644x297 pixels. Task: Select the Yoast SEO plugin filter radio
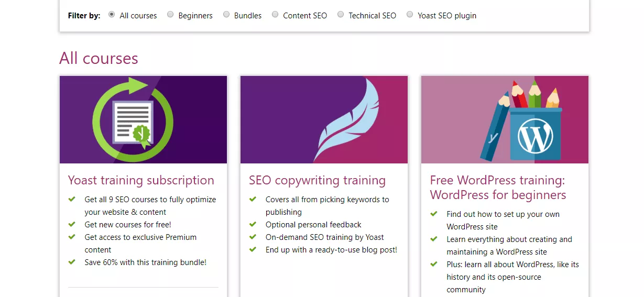(x=410, y=15)
